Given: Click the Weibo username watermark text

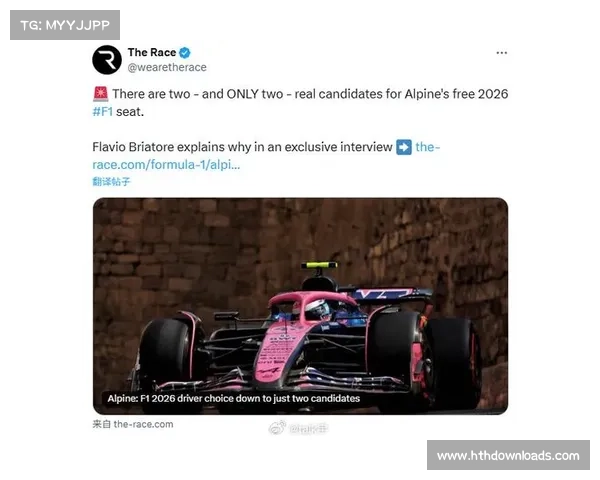Looking at the screenshot, I should point(308,428).
